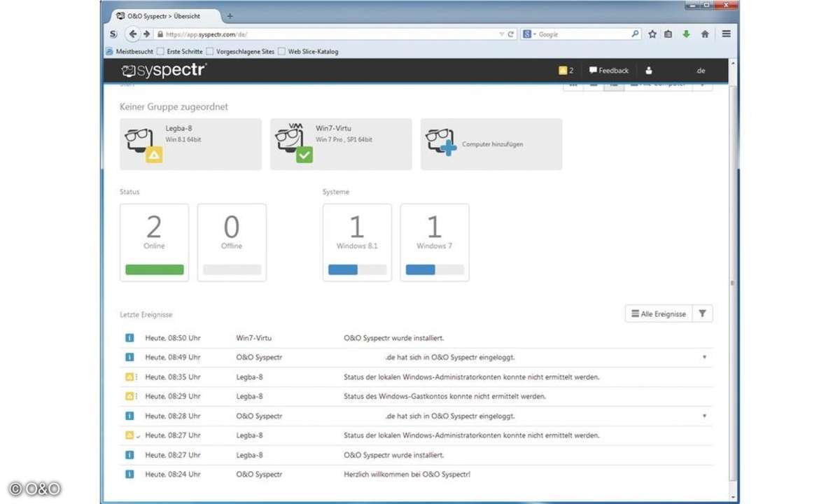Open the Vorgeschlagene Sites bookmark
This screenshot has width=840, height=504.
[x=239, y=51]
